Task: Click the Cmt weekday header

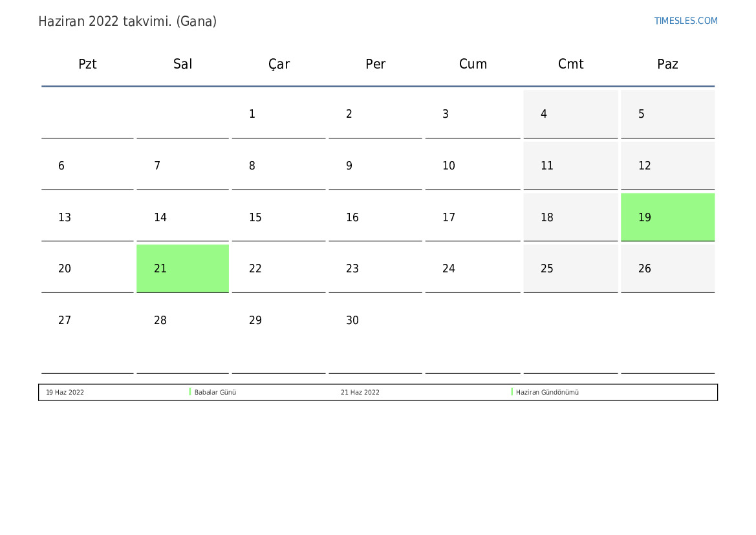Action: [571, 64]
